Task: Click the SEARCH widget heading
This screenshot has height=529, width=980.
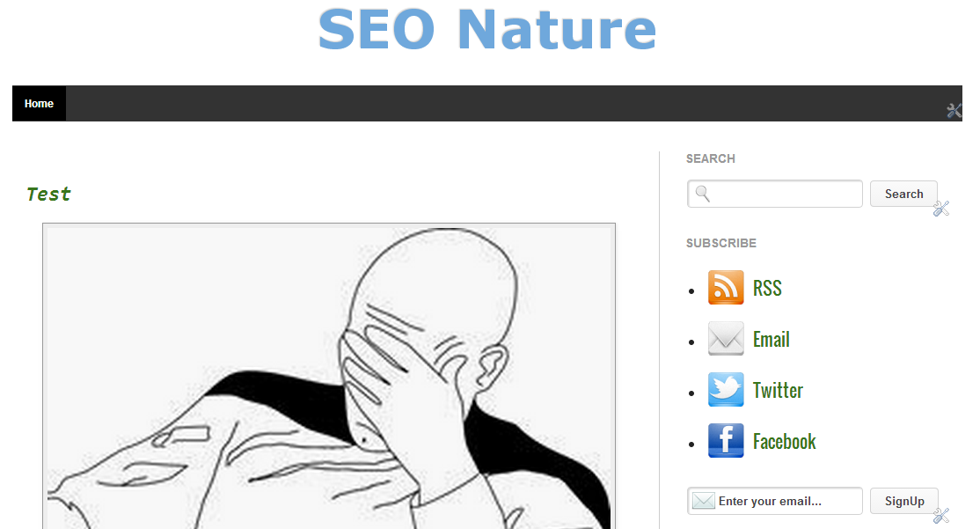Action: (x=711, y=158)
